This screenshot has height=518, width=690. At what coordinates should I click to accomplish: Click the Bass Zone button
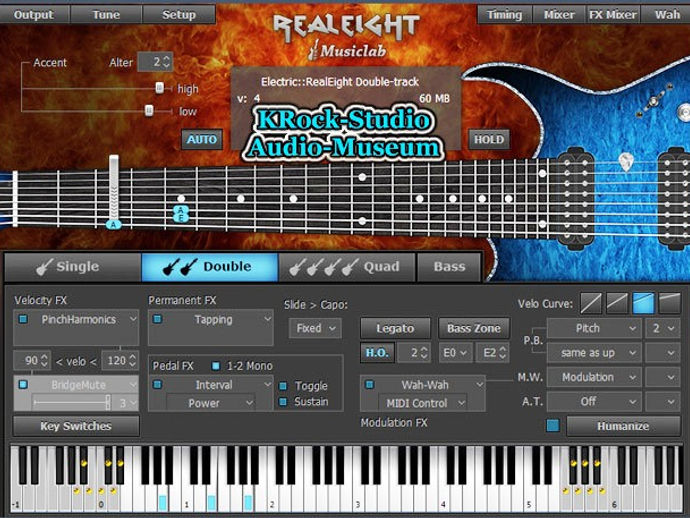(x=474, y=328)
